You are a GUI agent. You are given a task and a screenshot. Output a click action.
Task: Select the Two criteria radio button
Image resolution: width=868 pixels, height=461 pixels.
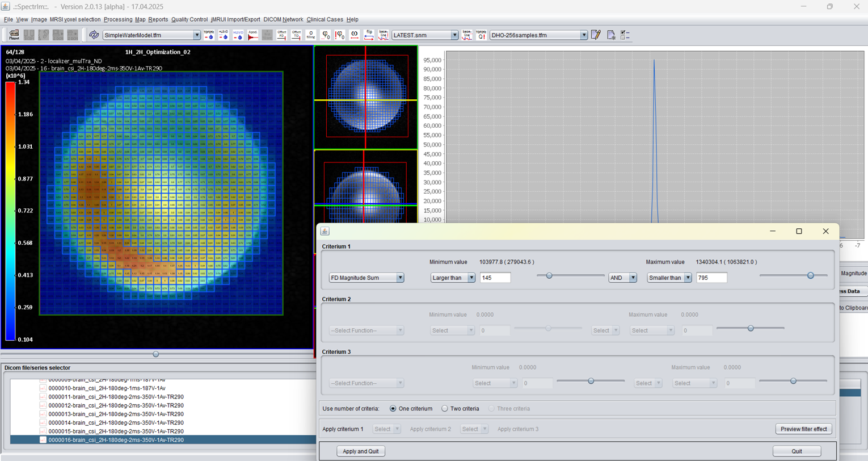(445, 409)
